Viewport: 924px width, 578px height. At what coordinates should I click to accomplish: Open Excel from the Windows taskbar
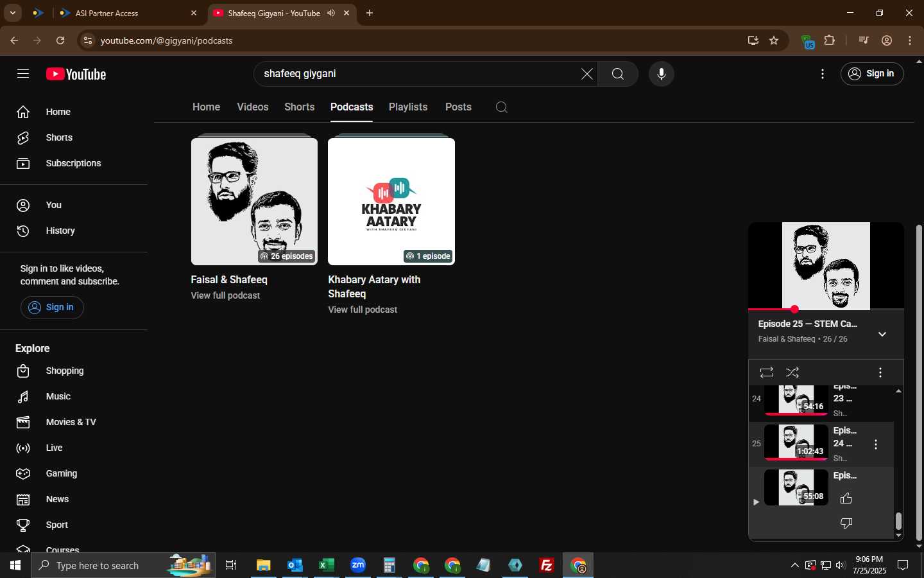click(x=327, y=565)
